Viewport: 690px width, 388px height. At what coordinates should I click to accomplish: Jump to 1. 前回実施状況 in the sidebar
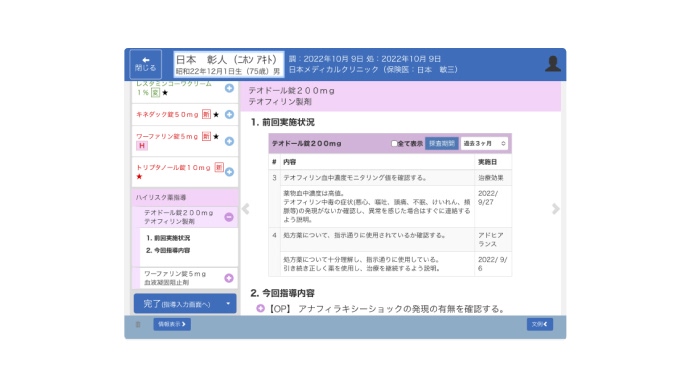click(168, 238)
